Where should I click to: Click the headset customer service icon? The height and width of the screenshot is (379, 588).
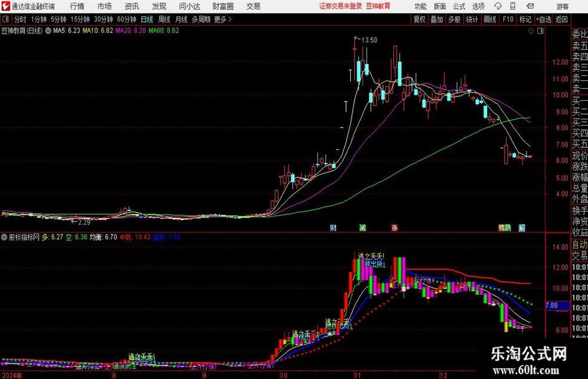pyautogui.click(x=498, y=6)
